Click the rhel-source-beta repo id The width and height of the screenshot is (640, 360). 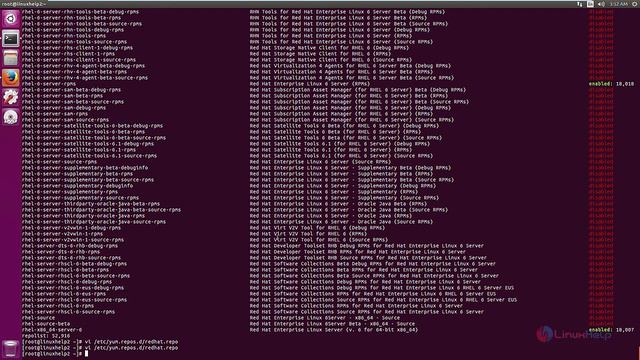click(x=46, y=324)
